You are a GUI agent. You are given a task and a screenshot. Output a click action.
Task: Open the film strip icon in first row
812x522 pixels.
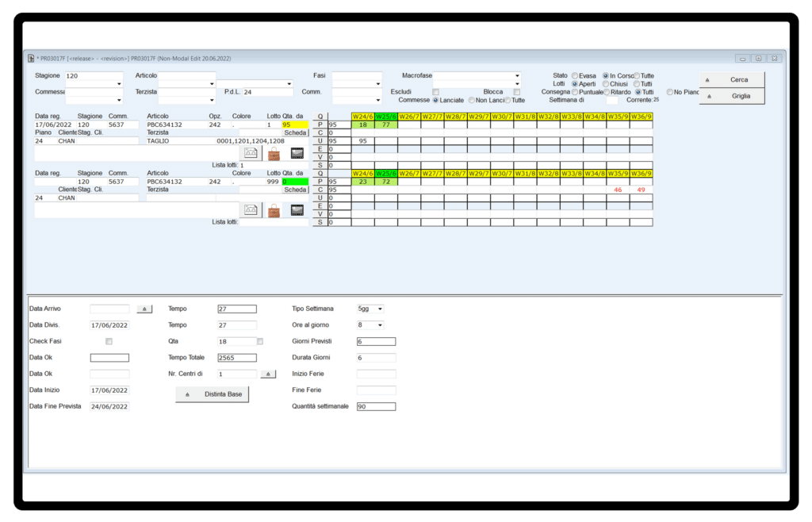(297, 153)
